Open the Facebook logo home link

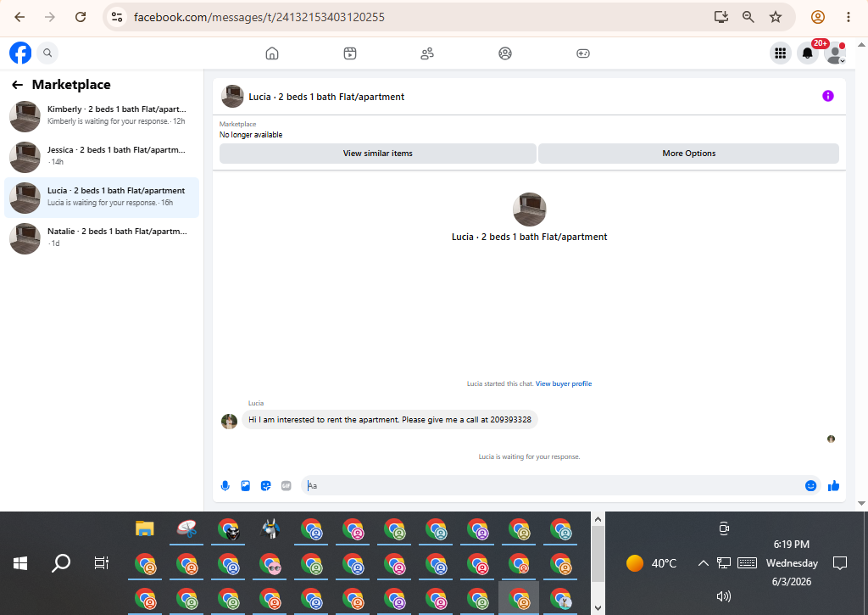[x=20, y=53]
